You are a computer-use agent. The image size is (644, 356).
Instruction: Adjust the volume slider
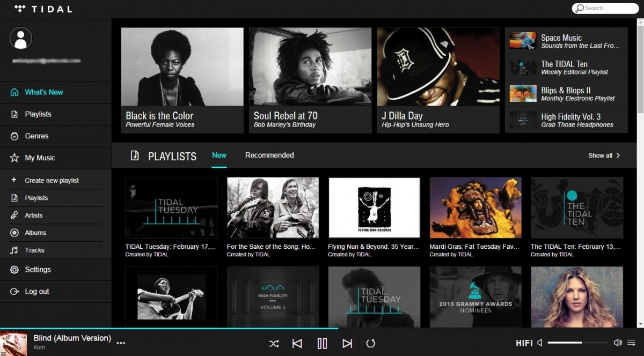coord(577,343)
